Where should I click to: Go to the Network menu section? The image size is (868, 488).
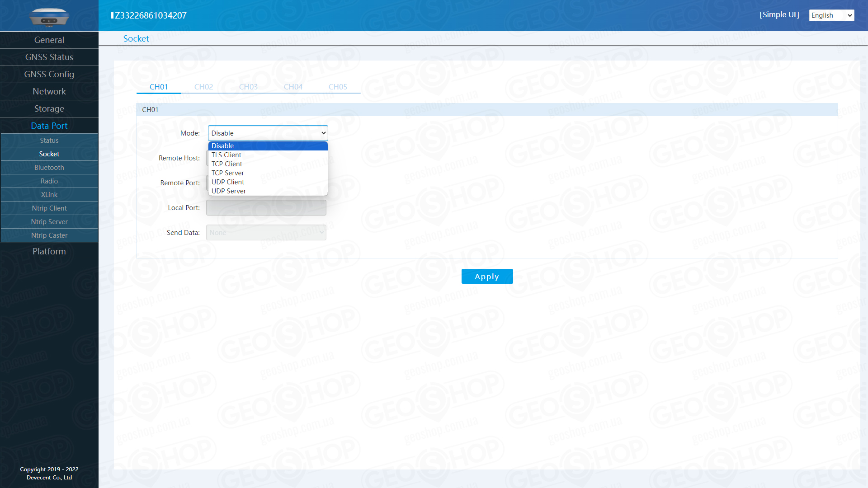point(49,92)
